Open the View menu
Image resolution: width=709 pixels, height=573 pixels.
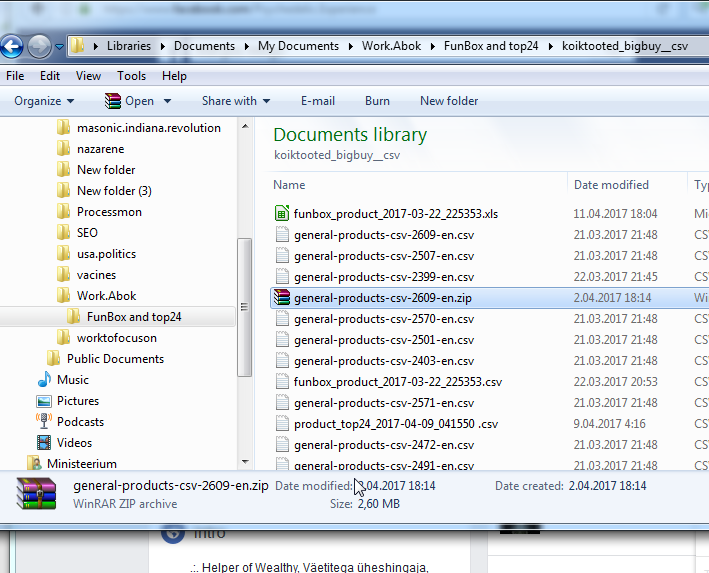tap(88, 76)
